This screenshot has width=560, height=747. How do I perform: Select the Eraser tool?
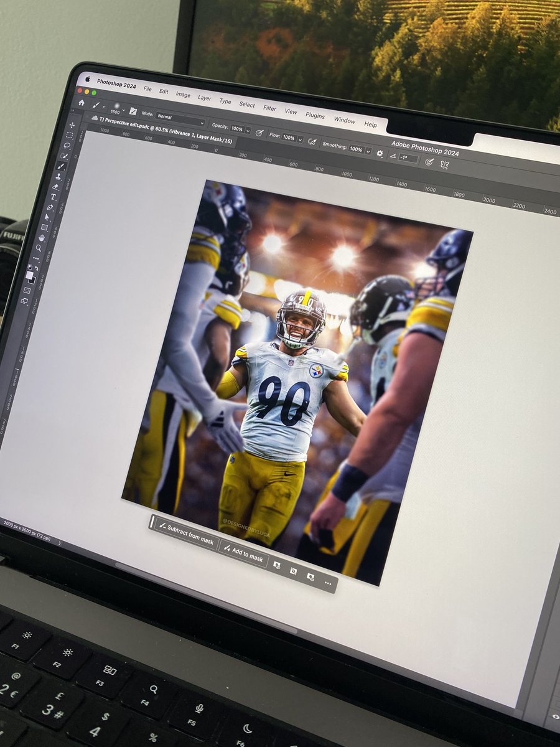[x=55, y=187]
